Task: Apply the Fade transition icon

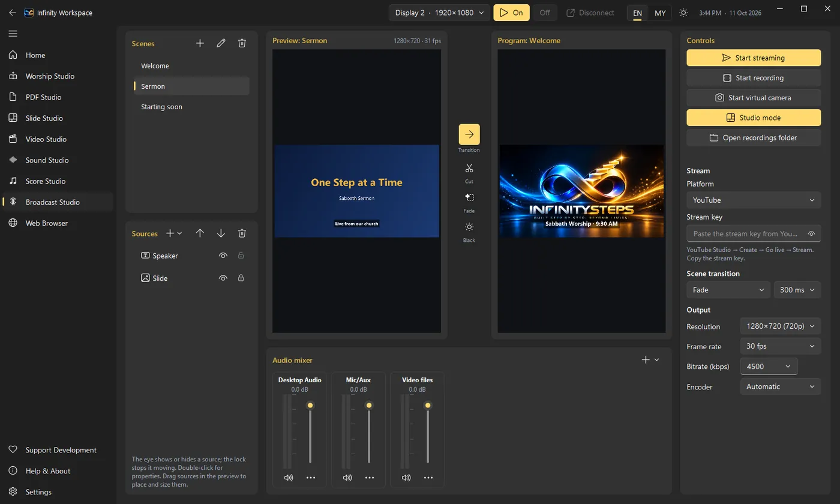Action: pyautogui.click(x=469, y=198)
